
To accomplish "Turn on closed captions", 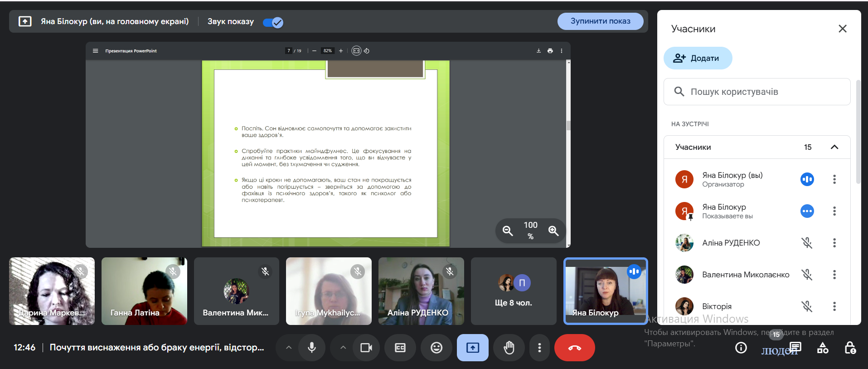I will (400, 348).
